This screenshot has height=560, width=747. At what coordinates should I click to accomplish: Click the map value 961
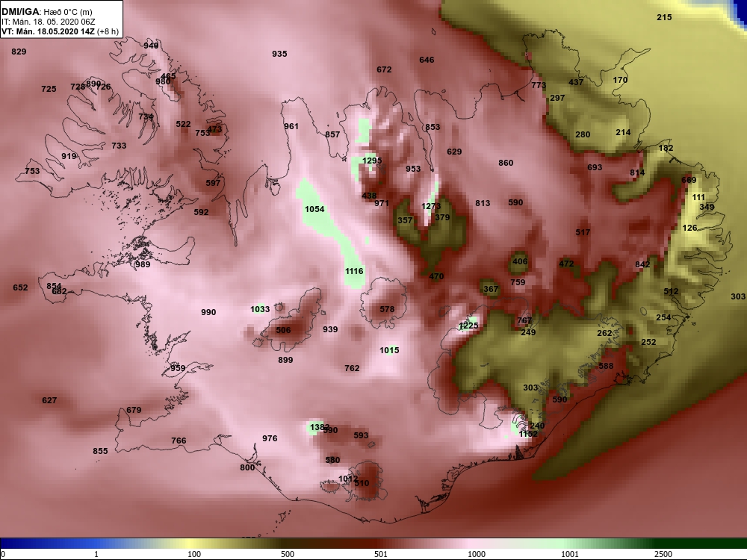(x=291, y=126)
